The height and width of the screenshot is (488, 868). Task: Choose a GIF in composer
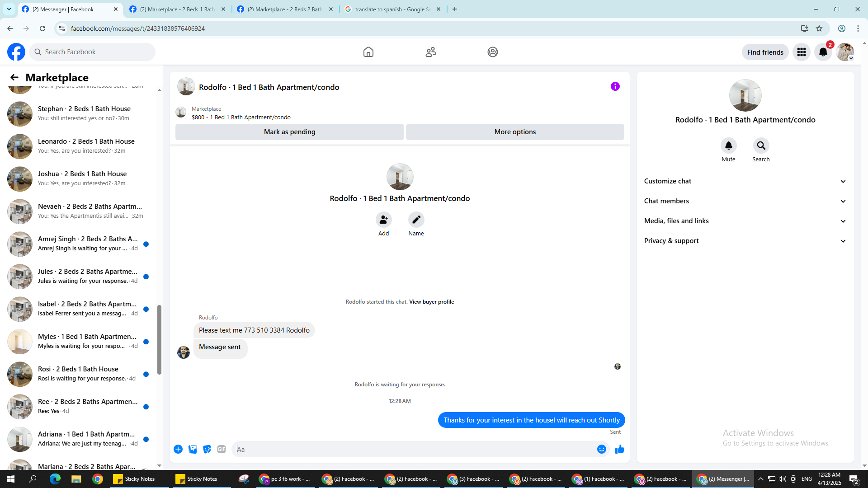point(222,449)
